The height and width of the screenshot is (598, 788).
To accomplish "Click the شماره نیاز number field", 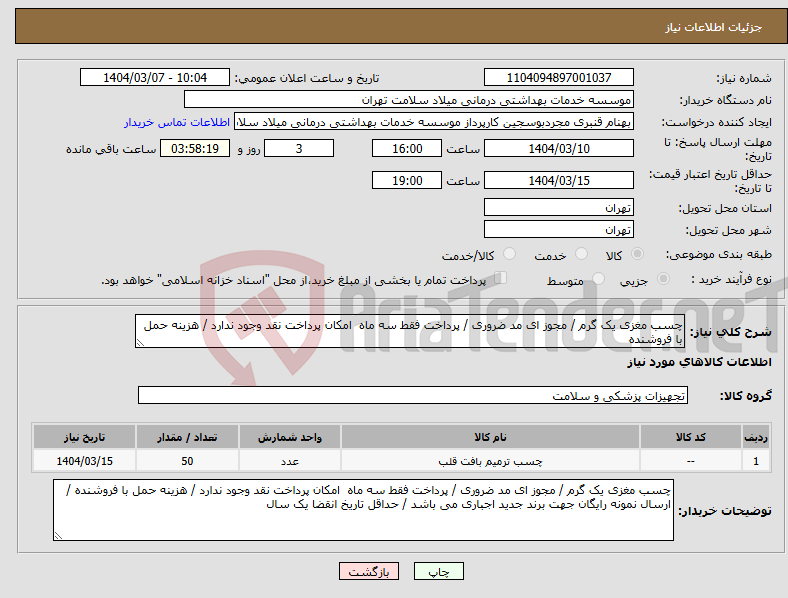I will 558,77.
